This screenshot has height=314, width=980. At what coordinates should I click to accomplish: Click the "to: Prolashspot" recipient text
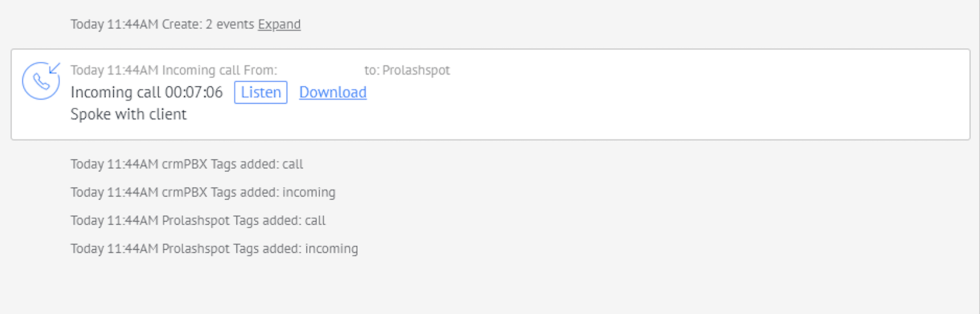[x=407, y=71]
